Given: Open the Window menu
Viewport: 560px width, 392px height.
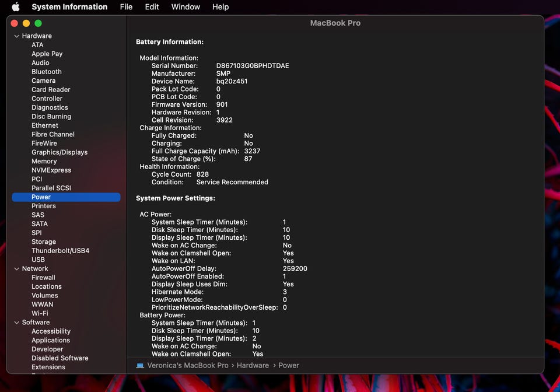Looking at the screenshot, I should click(185, 7).
